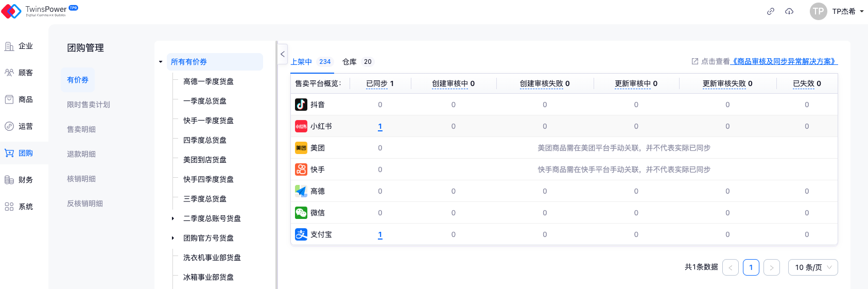868x289 pixels.
Task: Click the link icon in top header
Action: 770,11
